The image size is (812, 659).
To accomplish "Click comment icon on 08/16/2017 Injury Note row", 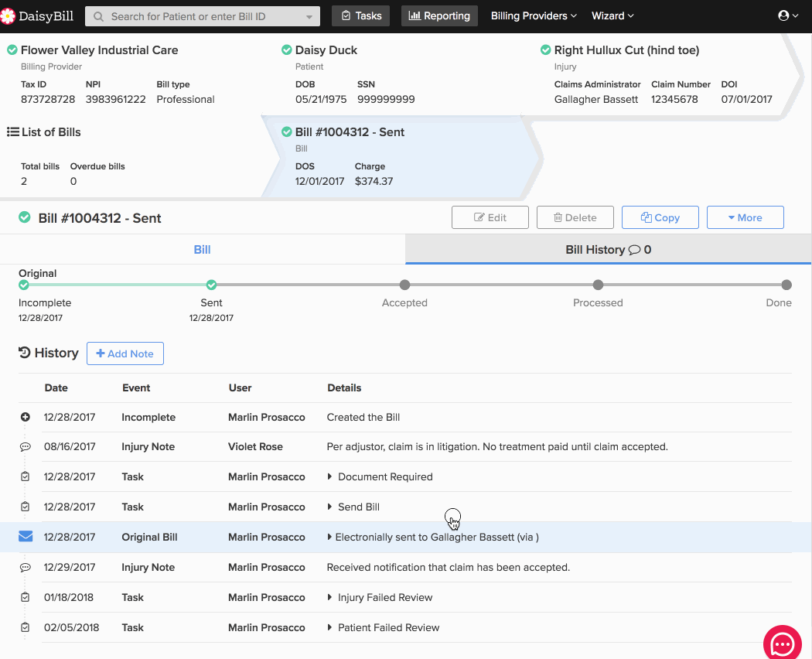I will point(25,446).
